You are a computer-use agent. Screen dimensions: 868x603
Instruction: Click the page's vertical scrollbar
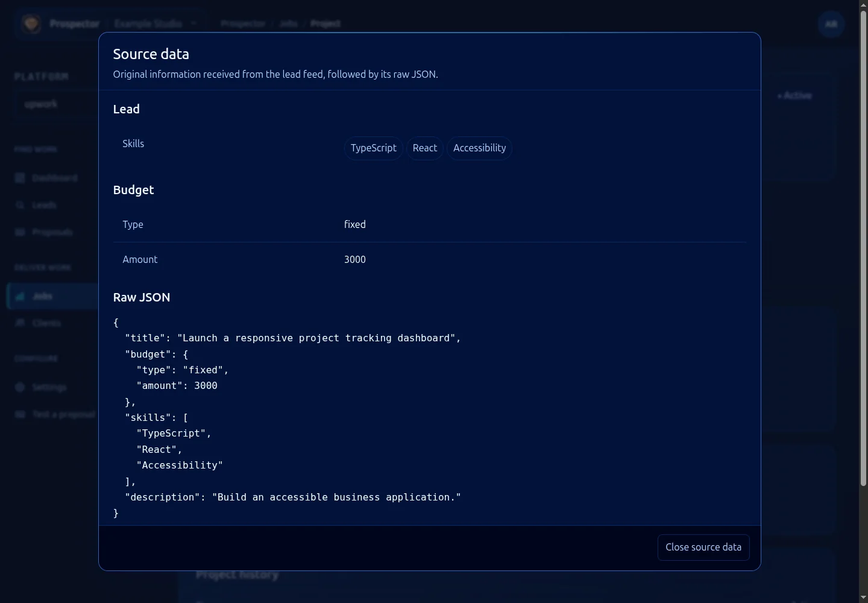click(x=863, y=247)
